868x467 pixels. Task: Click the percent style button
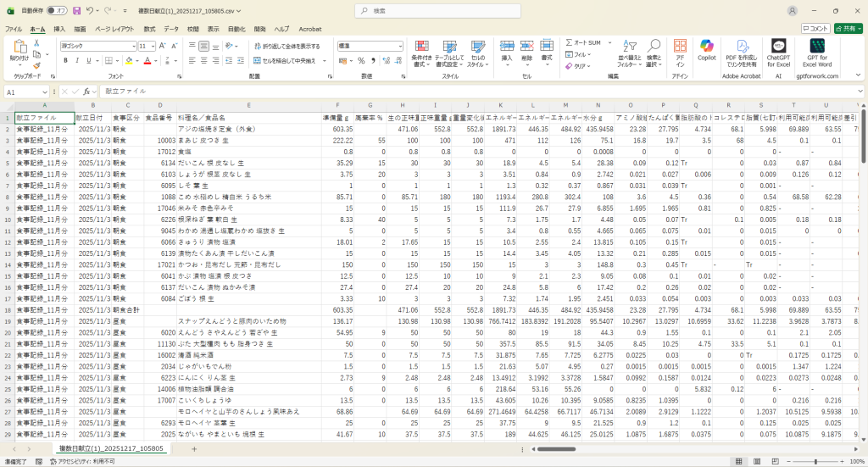coord(361,61)
